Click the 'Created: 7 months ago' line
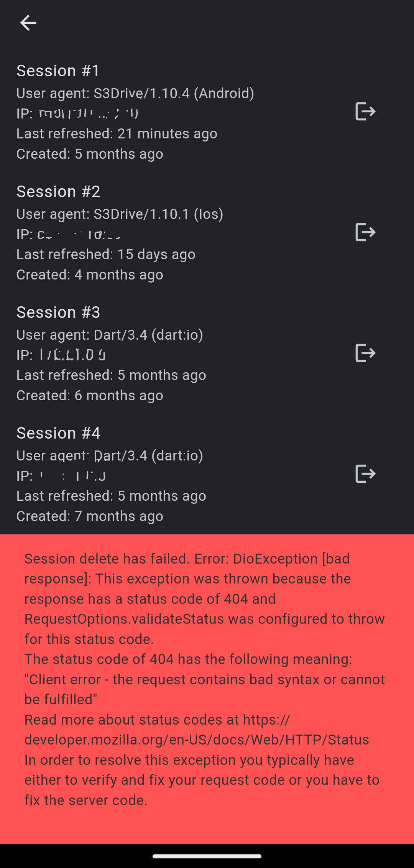 coord(90,516)
